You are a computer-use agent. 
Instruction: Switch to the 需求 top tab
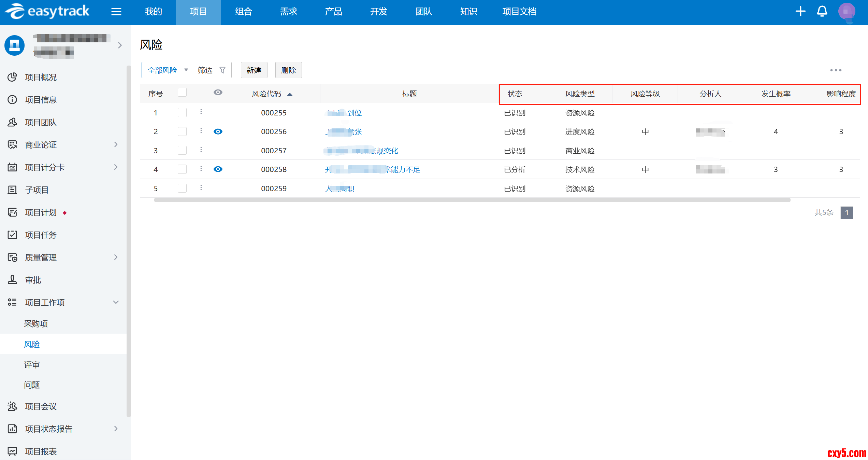click(x=288, y=12)
